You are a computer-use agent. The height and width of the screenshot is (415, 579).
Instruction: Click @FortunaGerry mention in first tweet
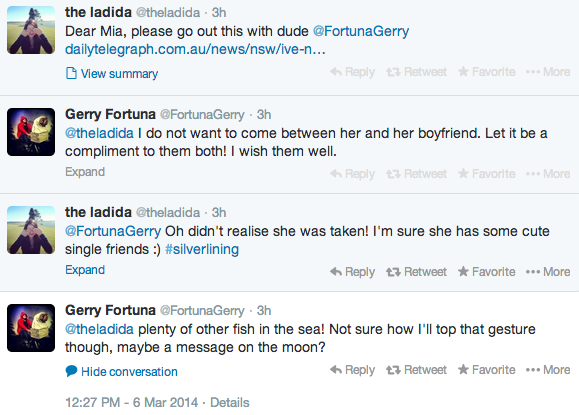(361, 31)
